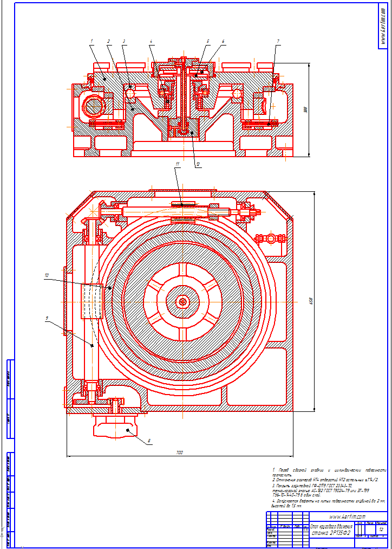Select the 700 width dimension text
This screenshot has height=549, width=392.
[179, 452]
